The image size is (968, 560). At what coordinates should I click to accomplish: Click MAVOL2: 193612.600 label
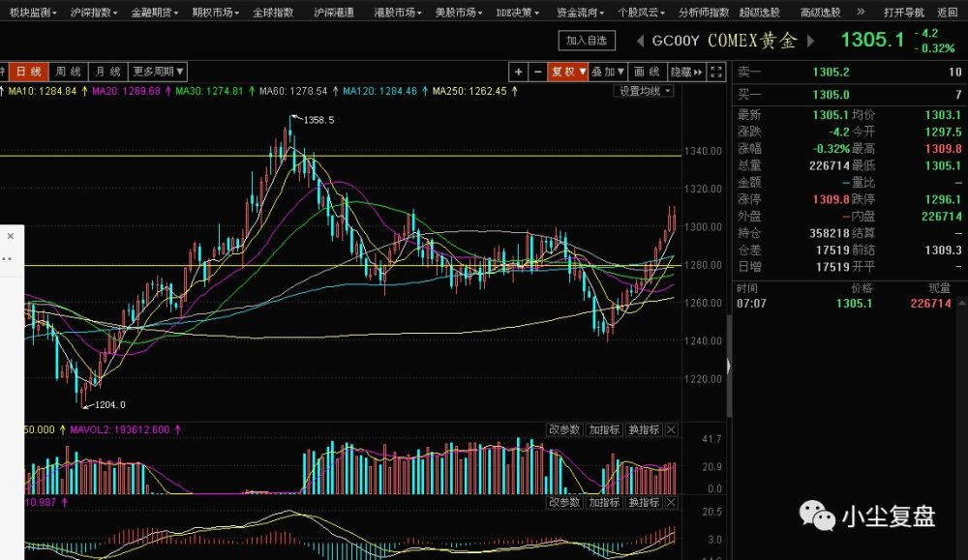[120, 429]
